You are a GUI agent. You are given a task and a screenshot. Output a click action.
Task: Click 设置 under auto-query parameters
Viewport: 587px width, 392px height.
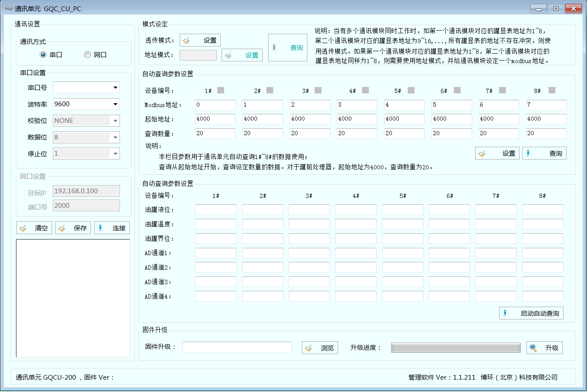pos(498,153)
